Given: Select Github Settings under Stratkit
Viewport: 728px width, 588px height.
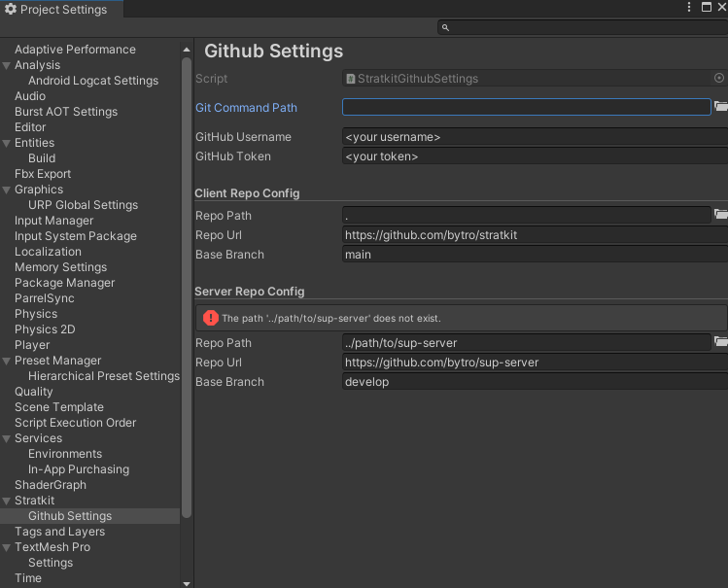Looking at the screenshot, I should (70, 516).
